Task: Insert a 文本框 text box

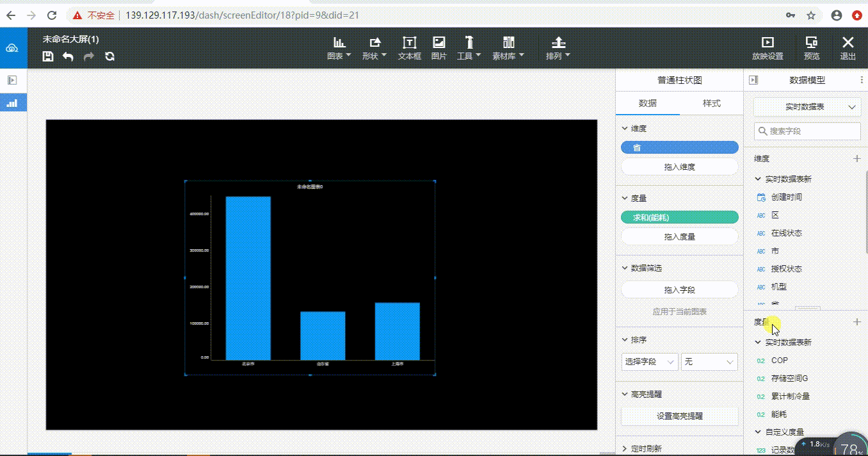Action: pos(410,49)
